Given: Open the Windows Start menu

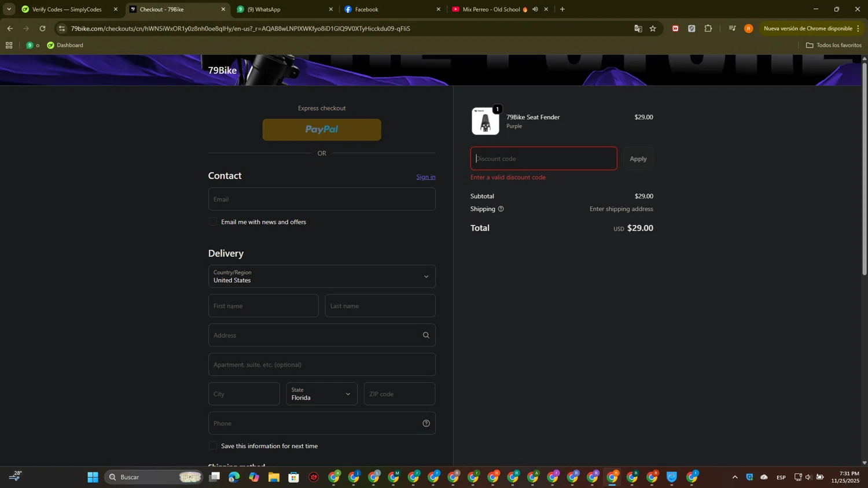Looking at the screenshot, I should 93,477.
